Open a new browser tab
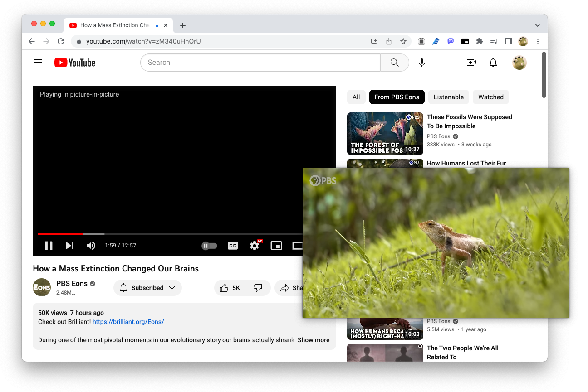 (x=183, y=25)
